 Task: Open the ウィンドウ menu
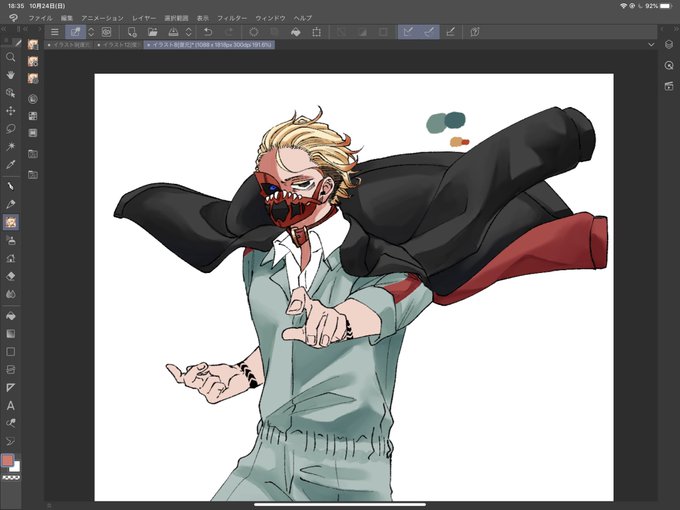(270, 18)
